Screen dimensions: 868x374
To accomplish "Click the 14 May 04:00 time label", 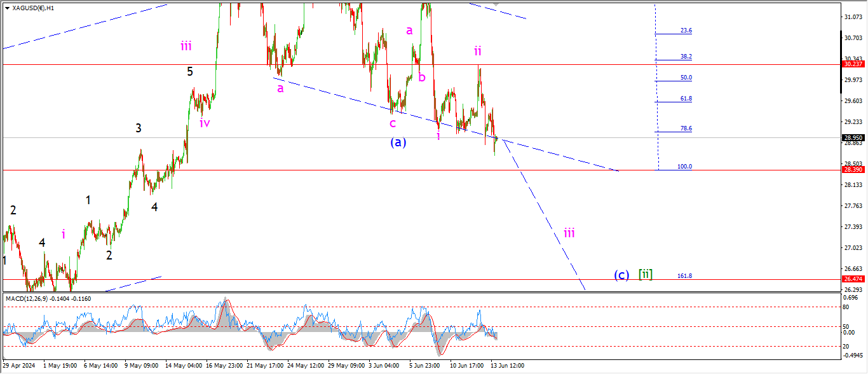I will coord(184,366).
